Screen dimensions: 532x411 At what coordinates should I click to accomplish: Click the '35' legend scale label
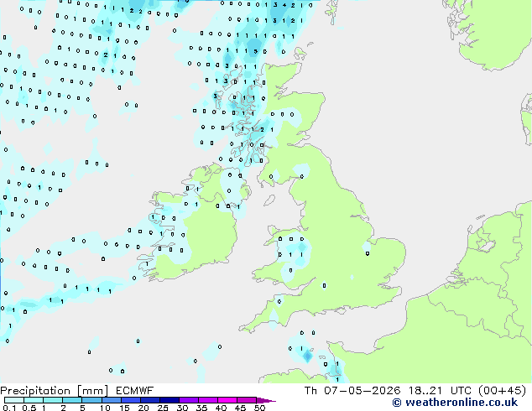point(201,408)
